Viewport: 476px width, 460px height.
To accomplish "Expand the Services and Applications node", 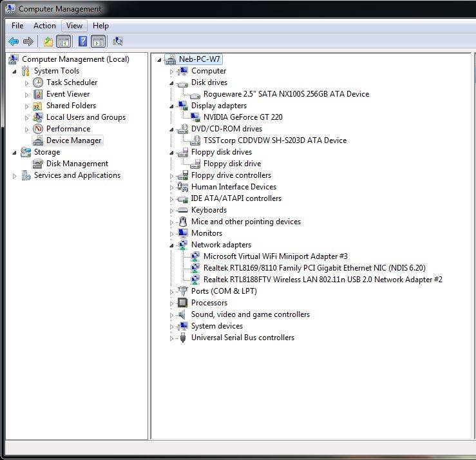I will [x=14, y=176].
